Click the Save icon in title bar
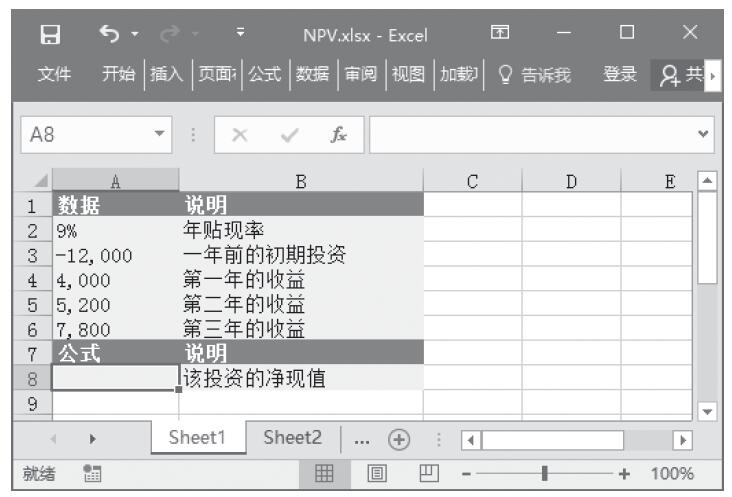Image resolution: width=732 pixels, height=497 pixels. [46, 36]
